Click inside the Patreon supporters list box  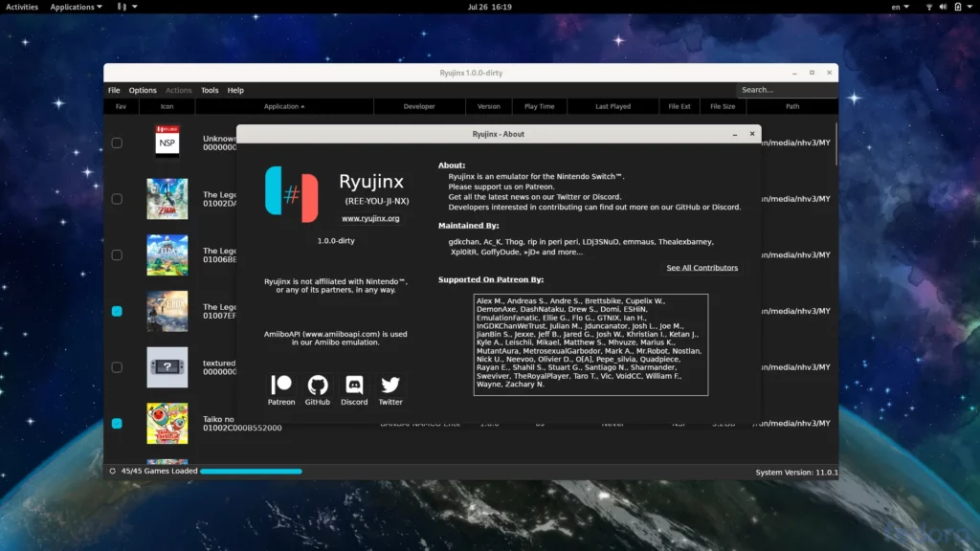[590, 344]
